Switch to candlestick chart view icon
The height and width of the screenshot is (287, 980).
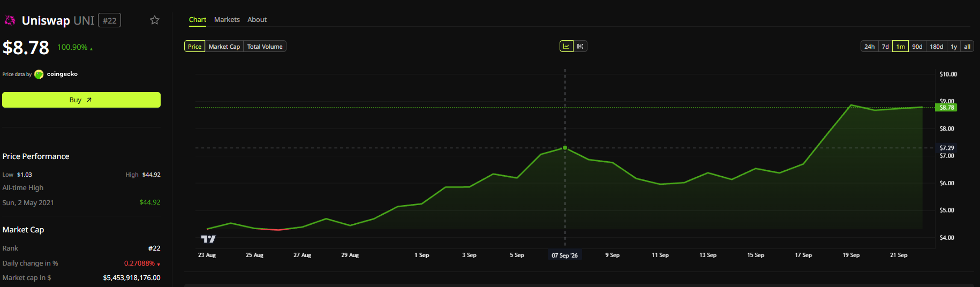580,47
